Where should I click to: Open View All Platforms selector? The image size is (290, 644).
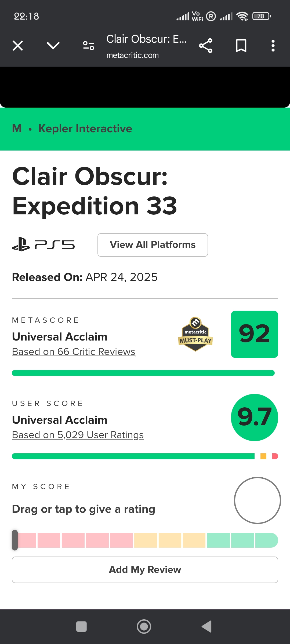pyautogui.click(x=153, y=245)
